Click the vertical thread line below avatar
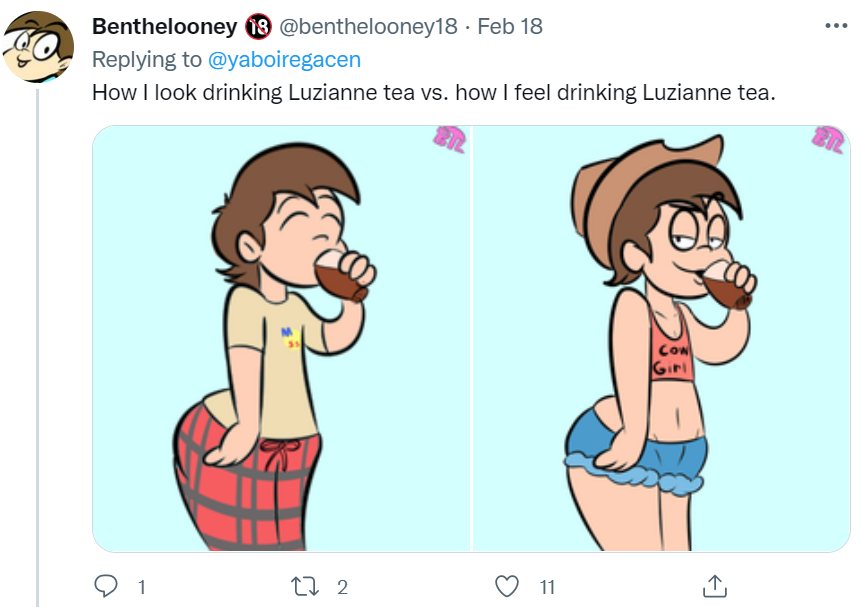Screen dimensions: 862x607 [37, 348]
